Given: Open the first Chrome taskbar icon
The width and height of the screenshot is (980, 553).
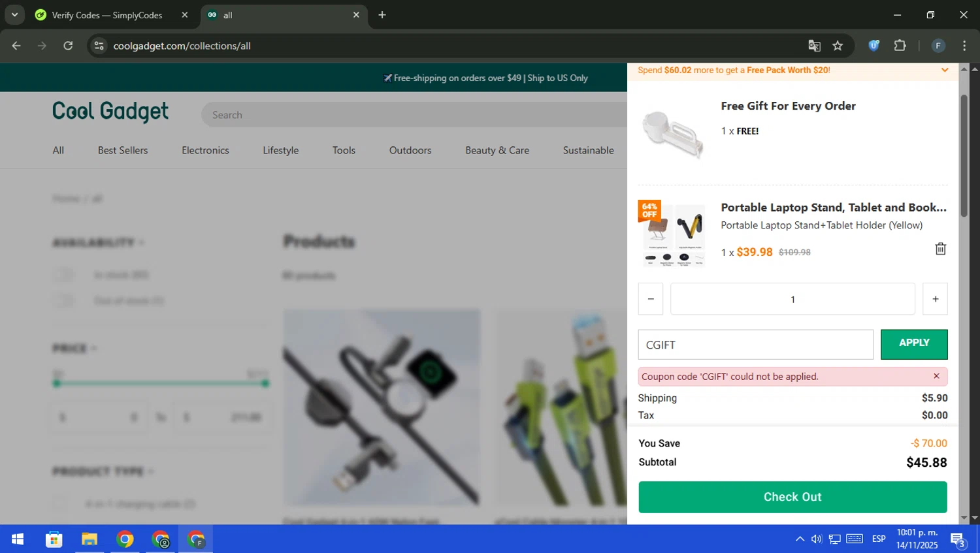Looking at the screenshot, I should click(125, 539).
